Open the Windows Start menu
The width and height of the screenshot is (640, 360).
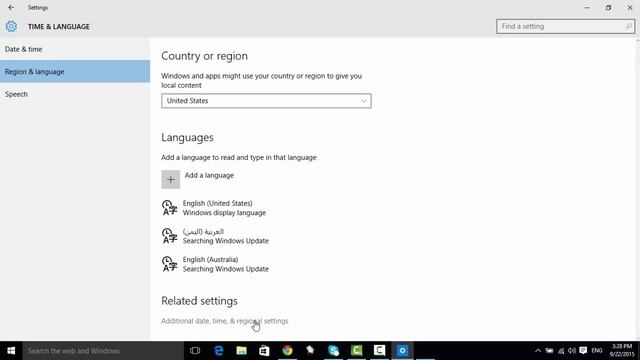click(11, 351)
